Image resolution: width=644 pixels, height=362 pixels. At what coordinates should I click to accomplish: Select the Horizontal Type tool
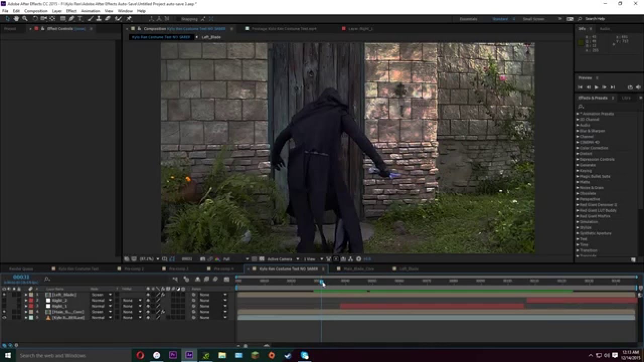[x=80, y=19]
